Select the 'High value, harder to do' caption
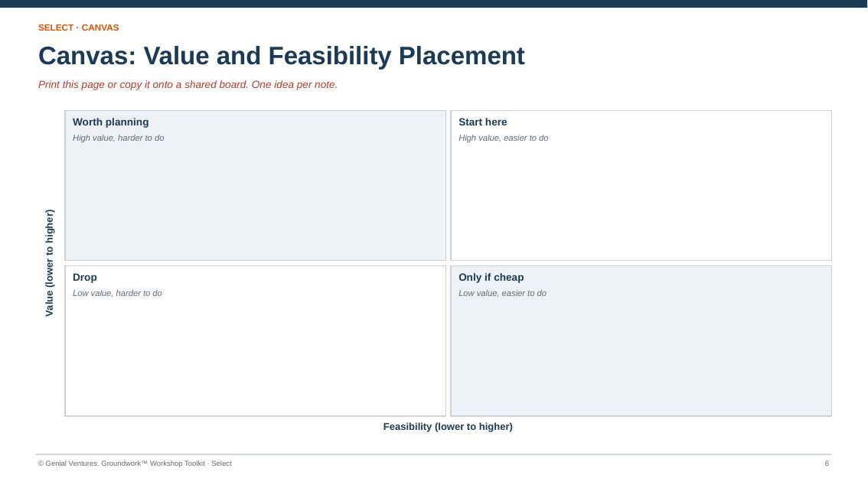Image resolution: width=868 pixels, height=488 pixels. (119, 138)
